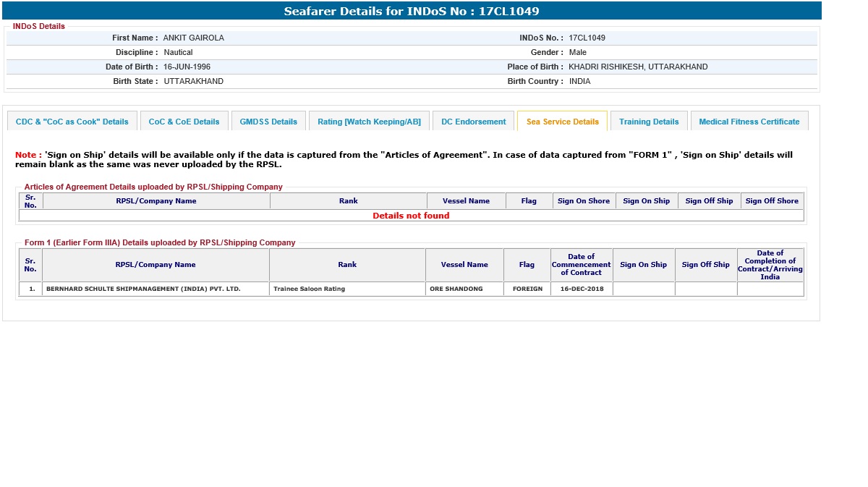Image resolution: width=868 pixels, height=487 pixels.
Task: Click the Trainee Saloon Rating rank cell
Action: pos(309,289)
